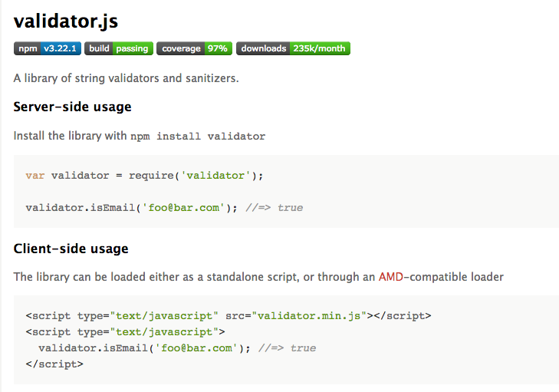Click the green 97% portion of the coverage badge
This screenshot has width=559, height=392.
point(217,48)
